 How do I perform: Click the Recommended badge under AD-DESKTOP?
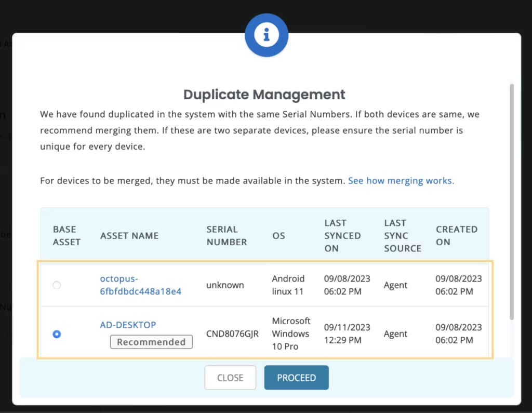151,342
